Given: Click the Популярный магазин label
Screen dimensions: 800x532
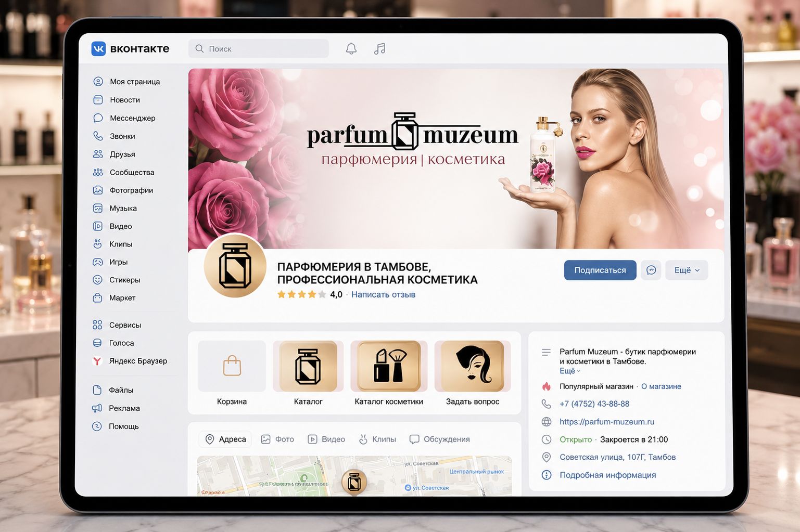Looking at the screenshot, I should coord(596,386).
